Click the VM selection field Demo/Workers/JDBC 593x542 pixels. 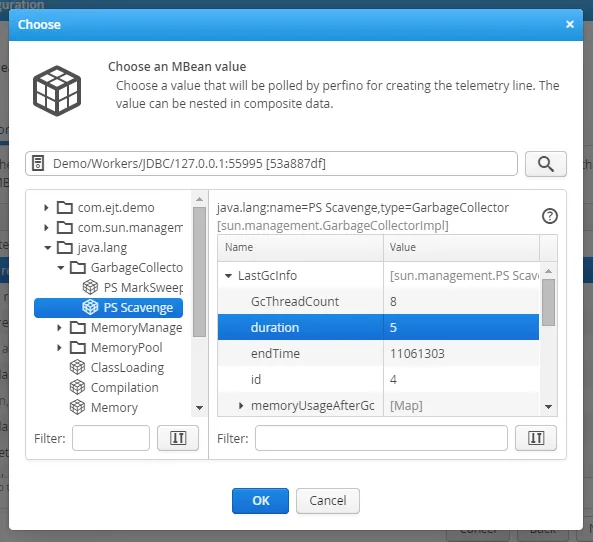pos(271,163)
